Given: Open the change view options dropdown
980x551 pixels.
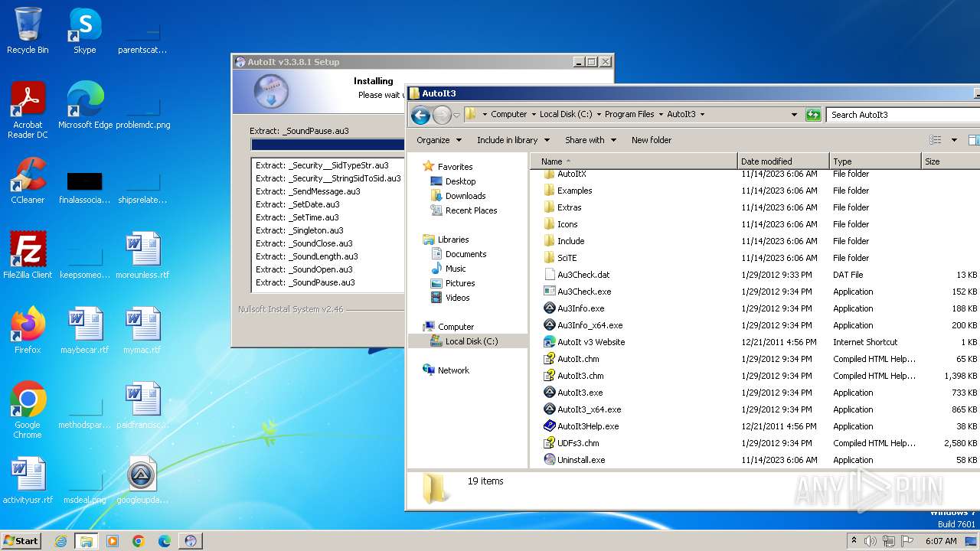Looking at the screenshot, I should [x=954, y=140].
